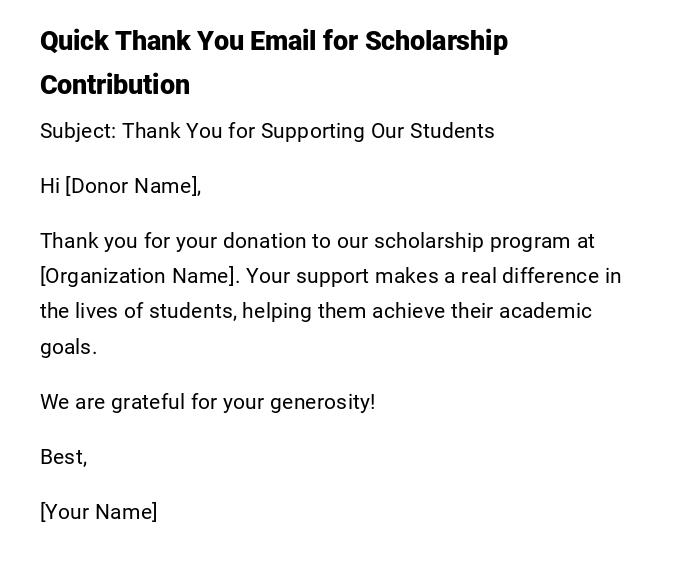This screenshot has height=574, width=700.
Task: Click the "[Organization Name]" placeholder
Action: pyautogui.click(x=137, y=276)
